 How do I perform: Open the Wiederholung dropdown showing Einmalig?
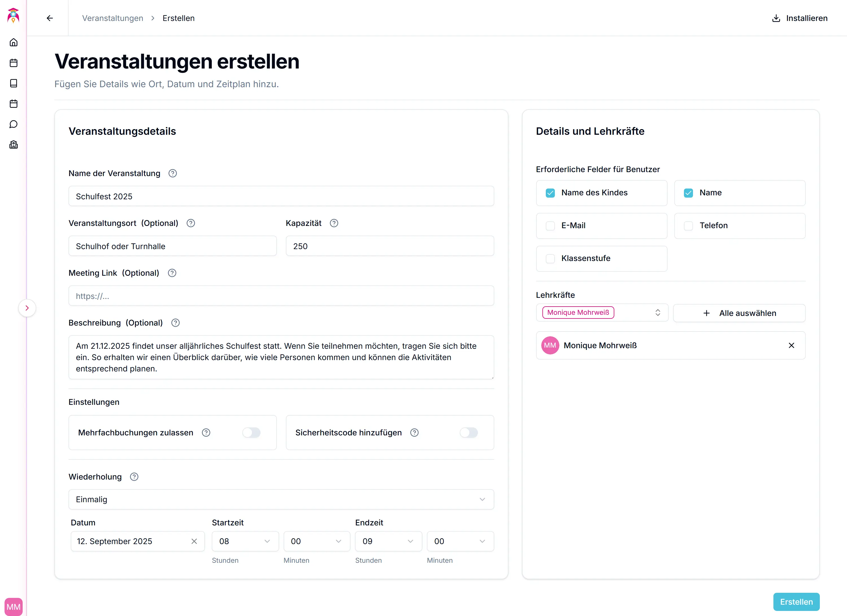pos(281,499)
